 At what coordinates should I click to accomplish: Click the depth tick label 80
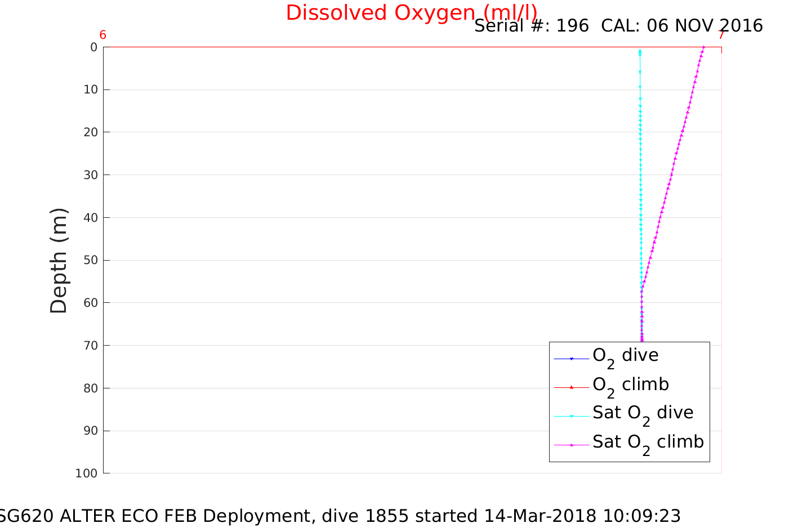click(90, 388)
